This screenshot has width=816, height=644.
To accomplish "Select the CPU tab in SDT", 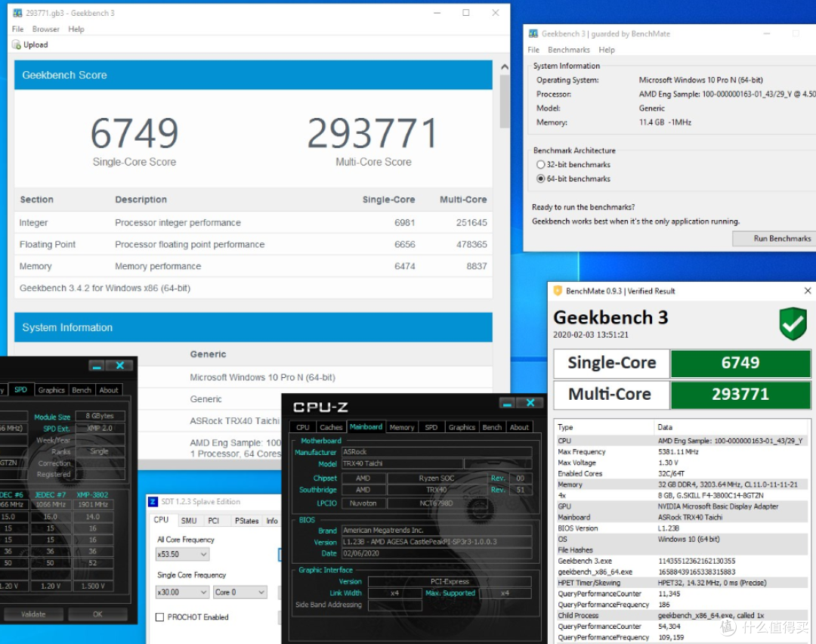I will (162, 520).
